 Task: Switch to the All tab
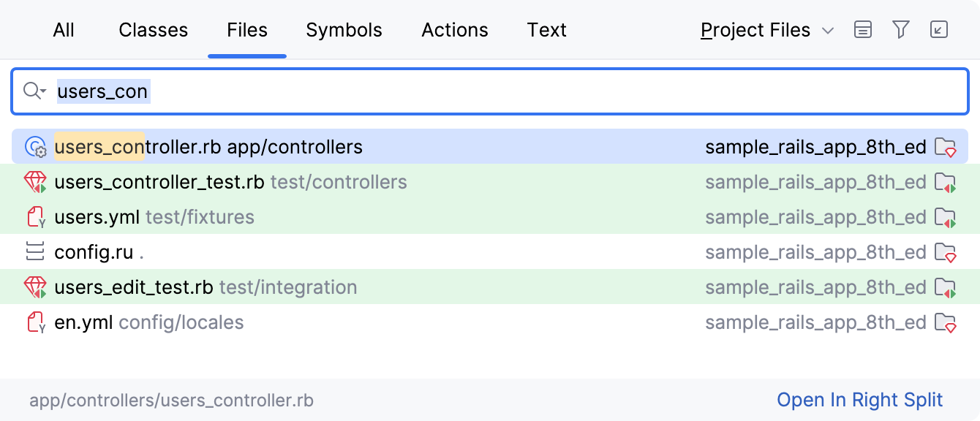point(64,30)
